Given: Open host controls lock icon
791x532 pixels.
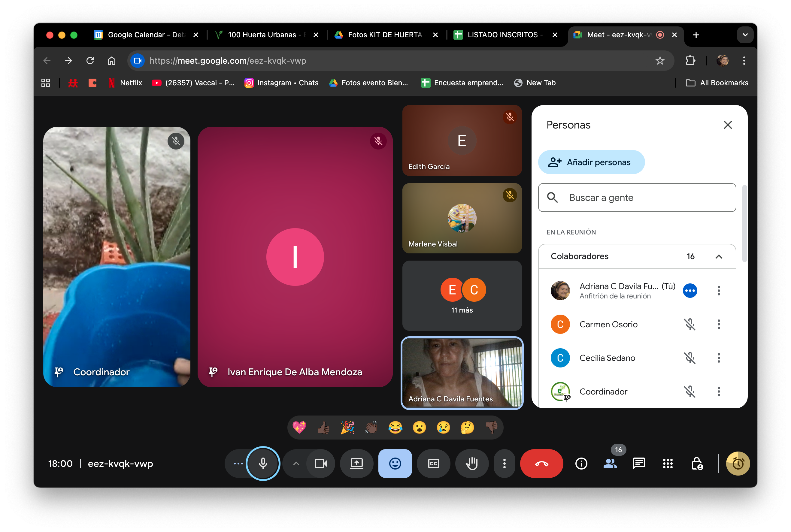Looking at the screenshot, I should click(x=697, y=464).
